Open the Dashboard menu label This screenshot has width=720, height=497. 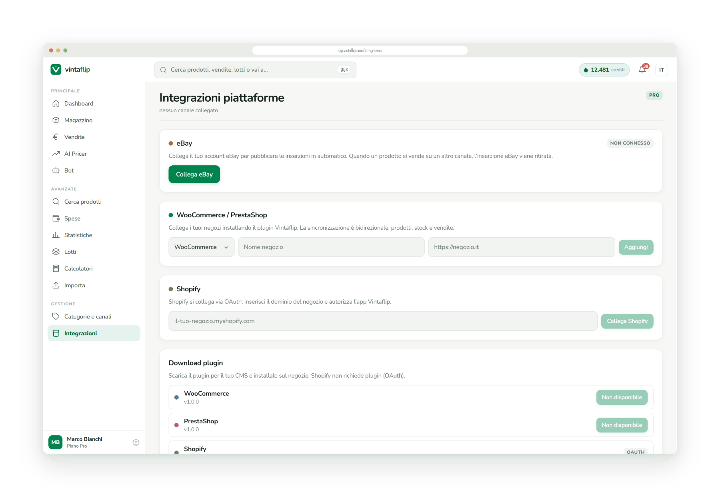79,103
